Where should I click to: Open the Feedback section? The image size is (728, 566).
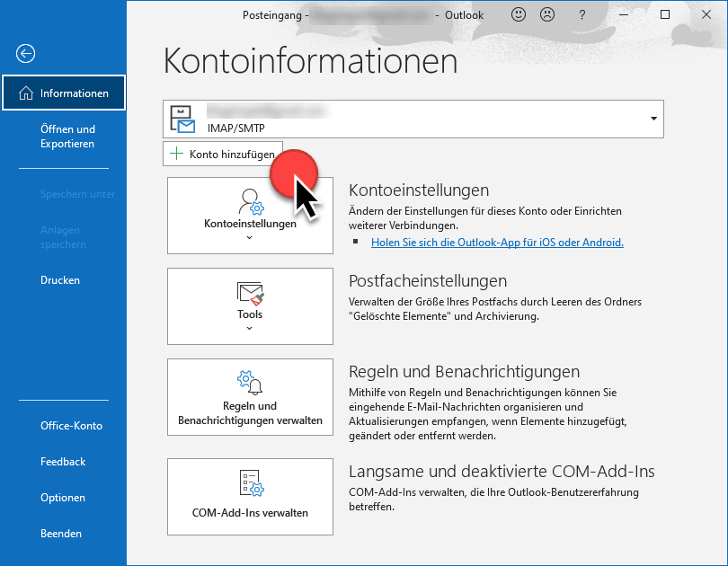(63, 462)
